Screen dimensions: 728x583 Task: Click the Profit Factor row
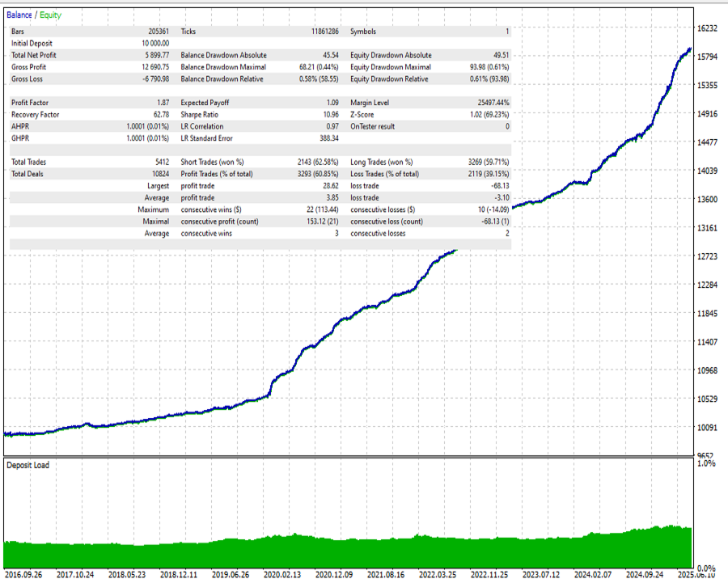(260, 103)
